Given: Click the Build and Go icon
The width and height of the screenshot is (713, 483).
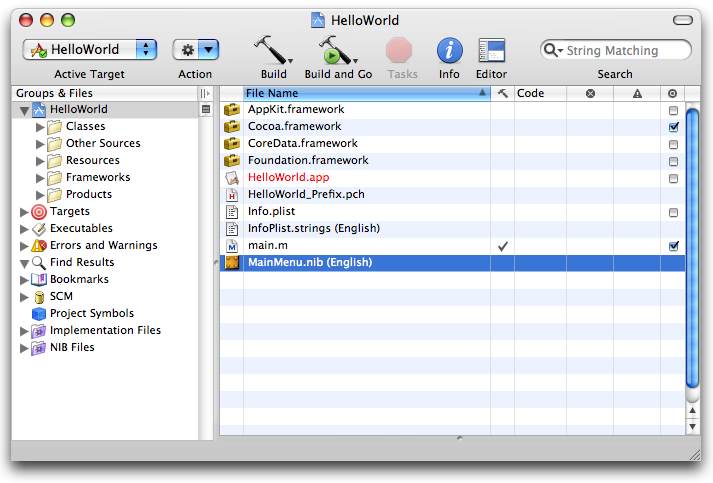Looking at the screenshot, I should [337, 50].
